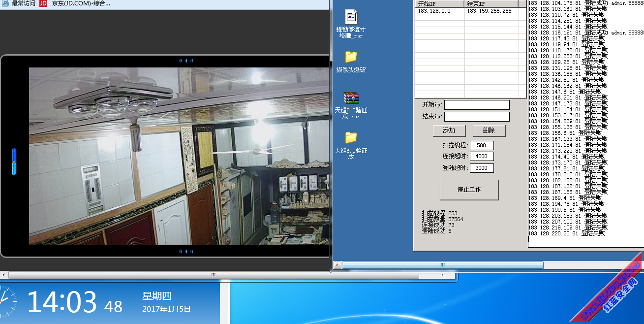Viewport: 644px width, 324px height.
Task: Click the 2017年1月5日 date label
Action: (x=166, y=309)
